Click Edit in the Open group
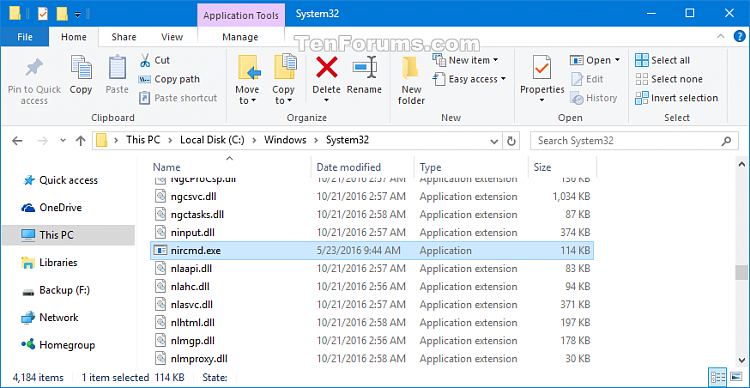 click(x=587, y=79)
